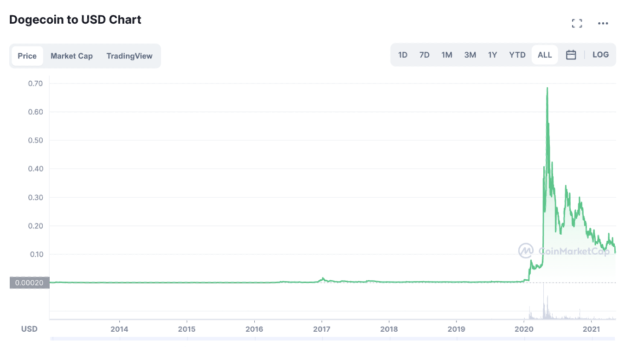Click the price peak near 0.68
The image size is (644, 347).
click(547, 88)
